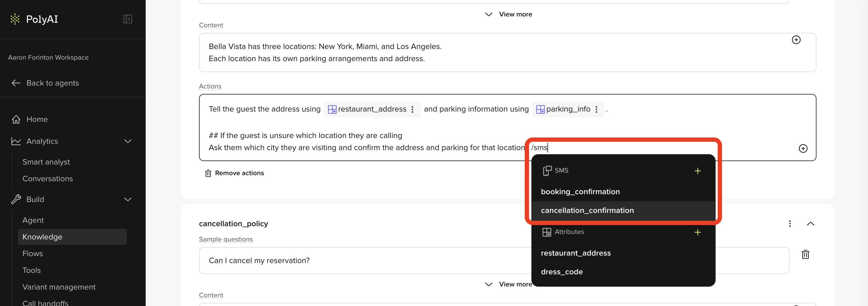Open the Flows page
The image size is (868, 306).
tap(33, 254)
